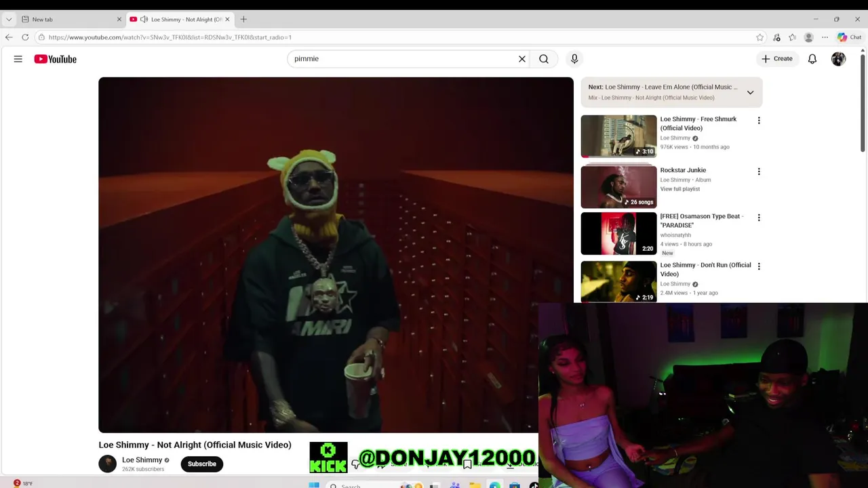Click the '976K views · 10 months ago' text
868x488 pixels.
694,147
